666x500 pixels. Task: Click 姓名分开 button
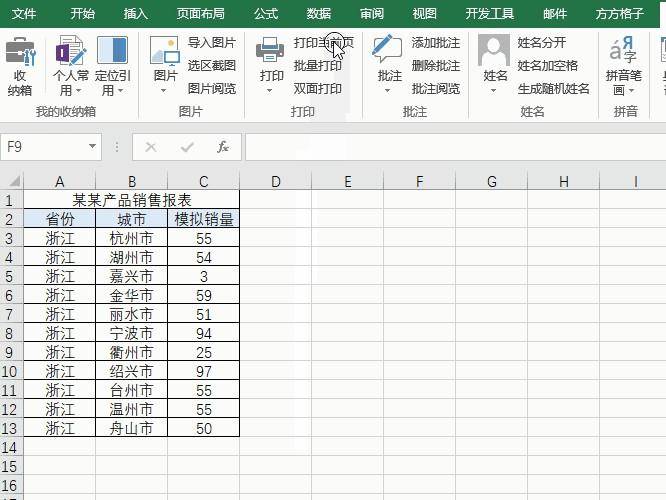(542, 42)
